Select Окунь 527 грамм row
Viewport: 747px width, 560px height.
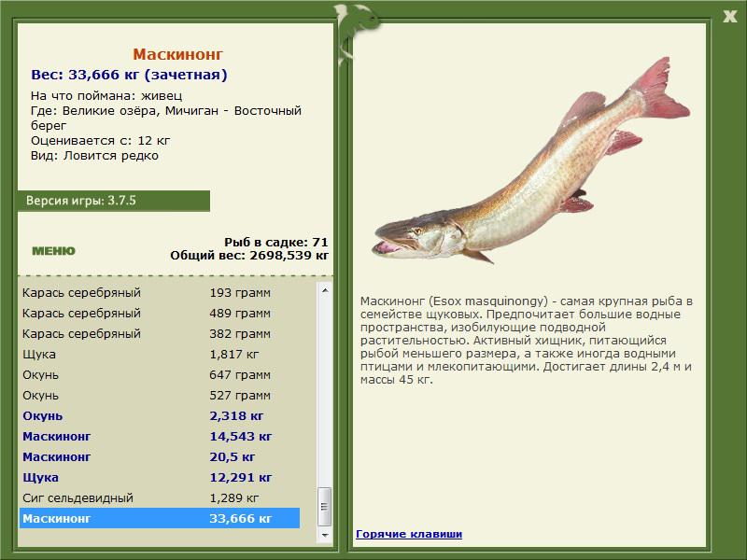[x=160, y=395]
